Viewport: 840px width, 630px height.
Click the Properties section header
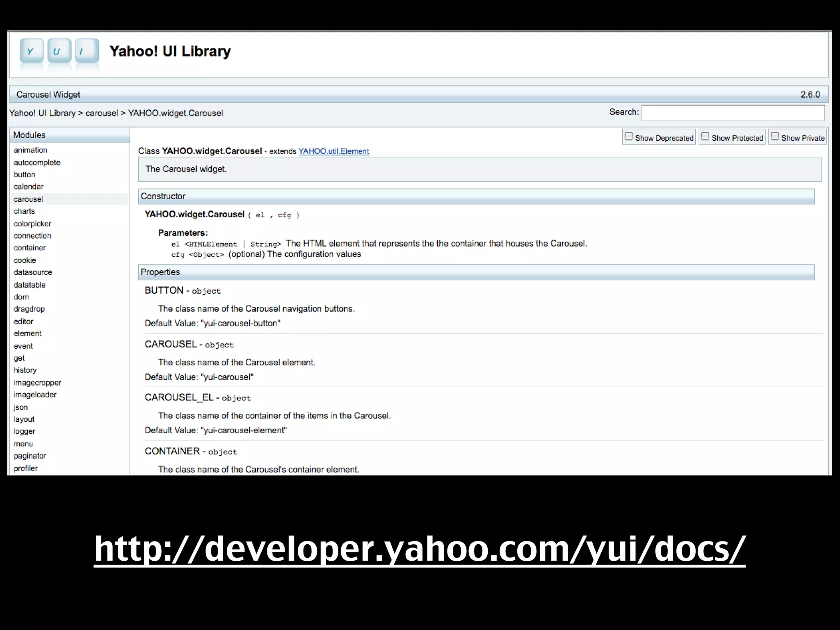coord(160,272)
